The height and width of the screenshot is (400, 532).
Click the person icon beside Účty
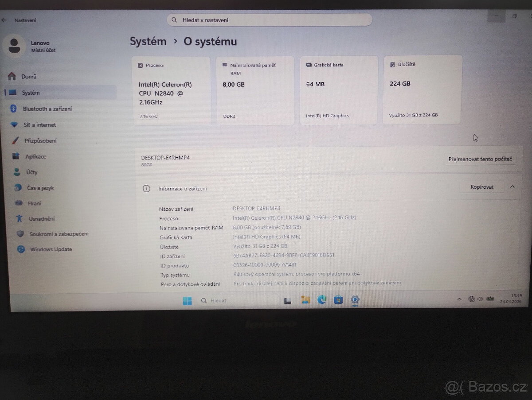tap(17, 172)
